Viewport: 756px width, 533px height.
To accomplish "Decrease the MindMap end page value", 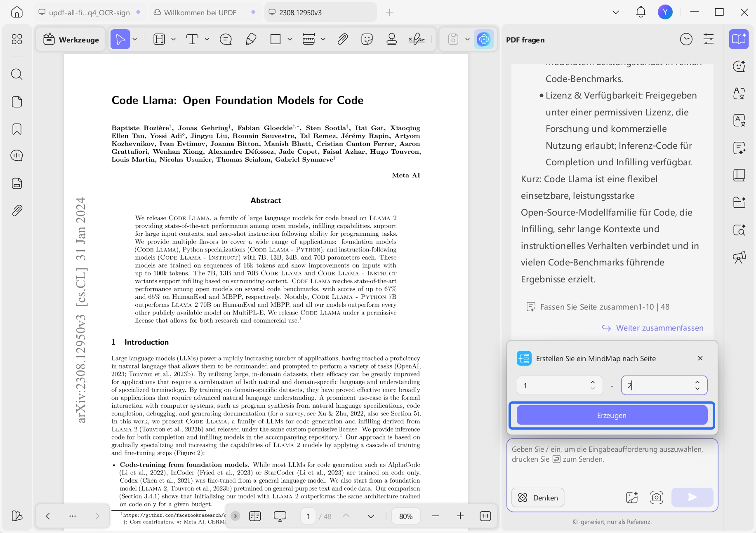I will pyautogui.click(x=697, y=389).
